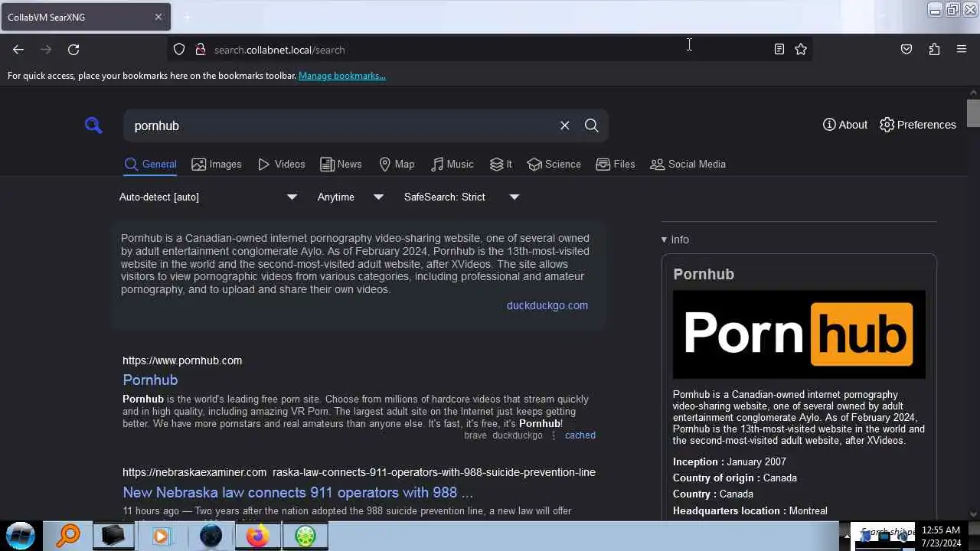
Task: Switch to the Social Media tab
Action: click(688, 164)
